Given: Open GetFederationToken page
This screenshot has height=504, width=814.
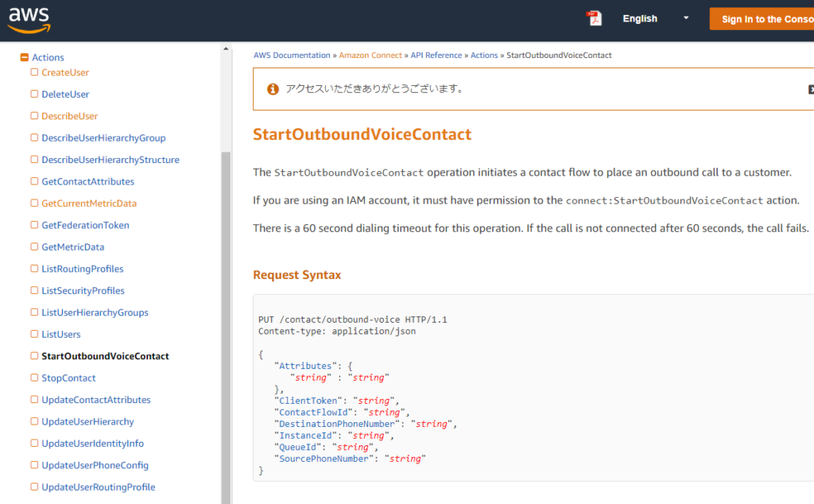Looking at the screenshot, I should coord(85,225).
